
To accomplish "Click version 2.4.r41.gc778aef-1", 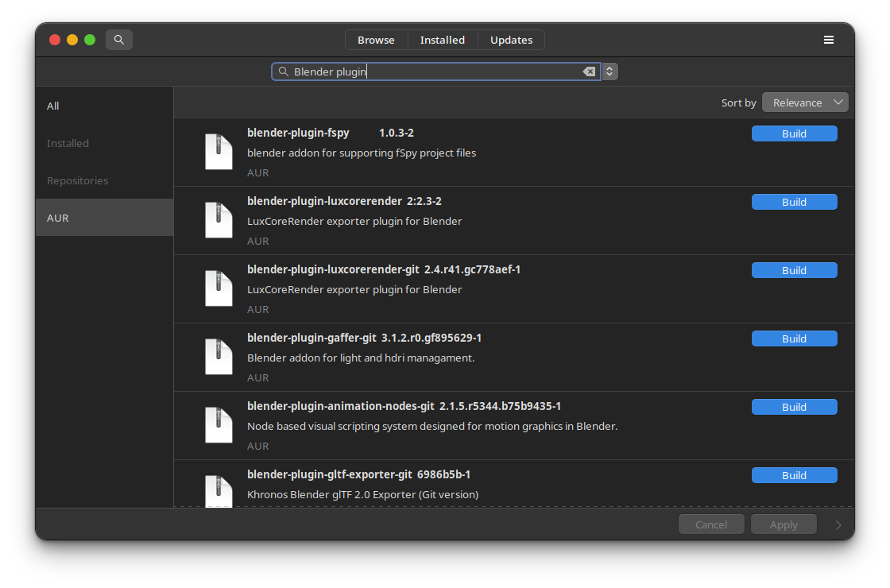I will pos(472,269).
